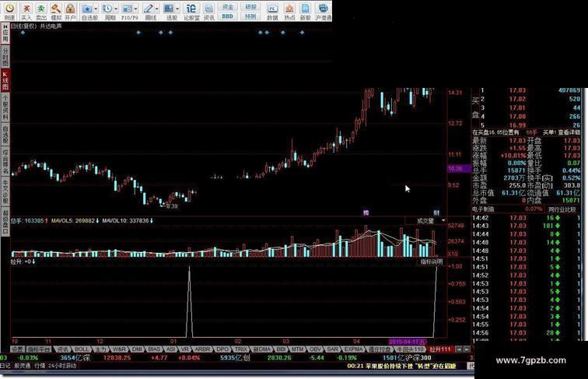Image resolution: width=588 pixels, height=379 pixels.
Task: Select the ASI indicator tab
Action: [x=170, y=349]
